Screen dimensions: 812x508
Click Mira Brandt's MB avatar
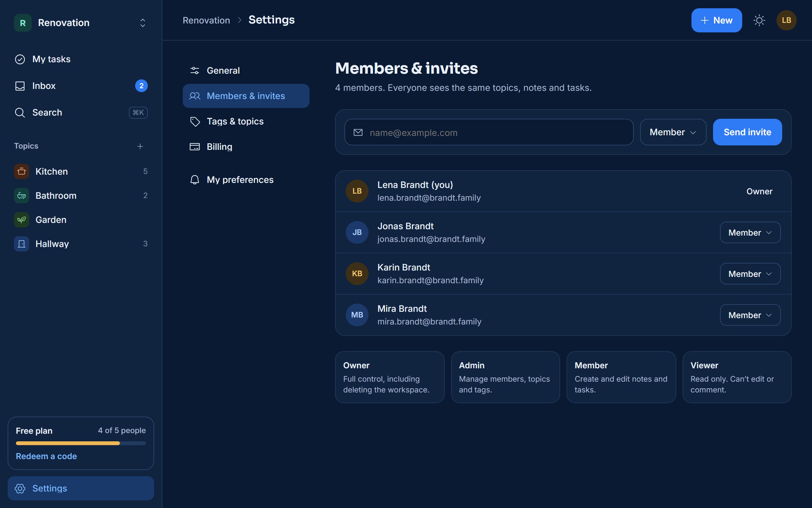tap(357, 315)
